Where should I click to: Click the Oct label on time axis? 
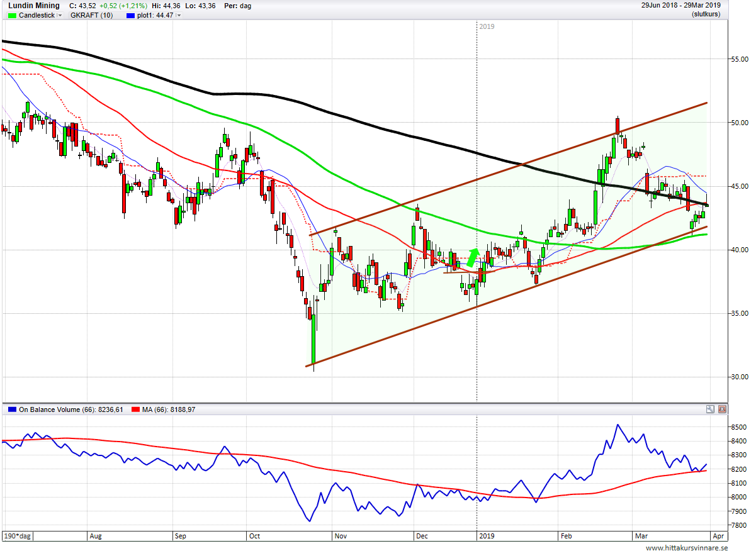pos(255,537)
